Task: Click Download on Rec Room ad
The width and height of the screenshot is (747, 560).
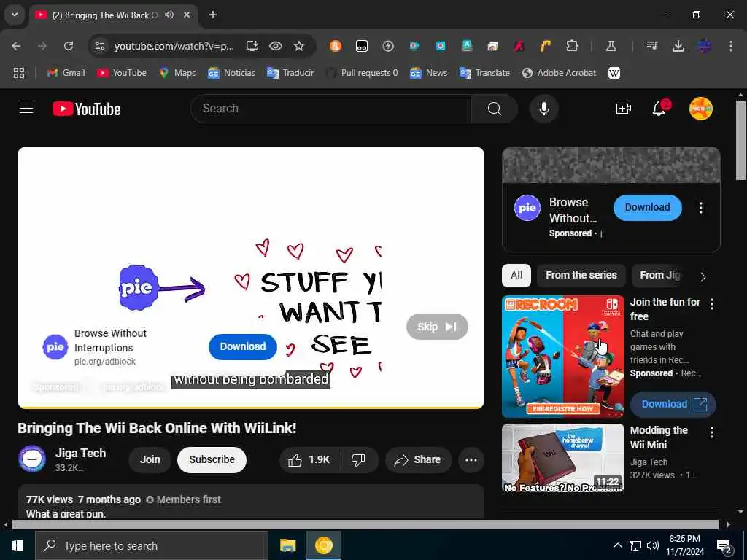Action: (673, 404)
